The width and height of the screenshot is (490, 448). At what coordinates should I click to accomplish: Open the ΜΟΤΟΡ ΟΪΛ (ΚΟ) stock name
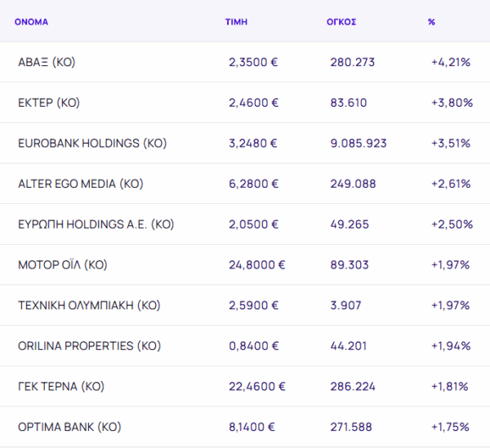(63, 265)
